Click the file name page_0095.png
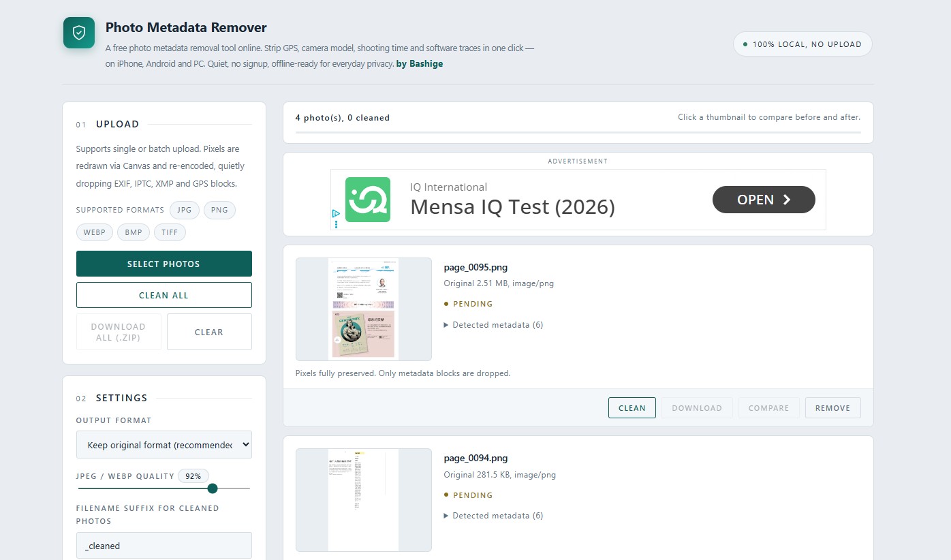This screenshot has width=951, height=560. coord(475,267)
